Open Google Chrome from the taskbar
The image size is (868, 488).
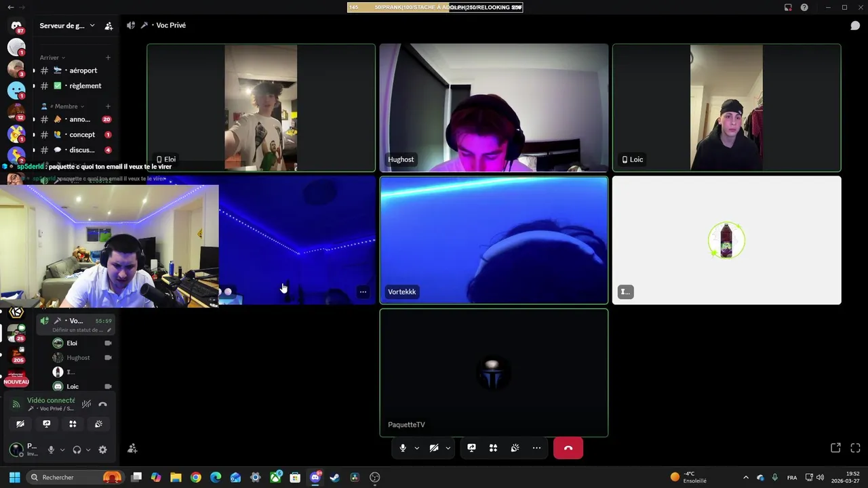pos(196,477)
